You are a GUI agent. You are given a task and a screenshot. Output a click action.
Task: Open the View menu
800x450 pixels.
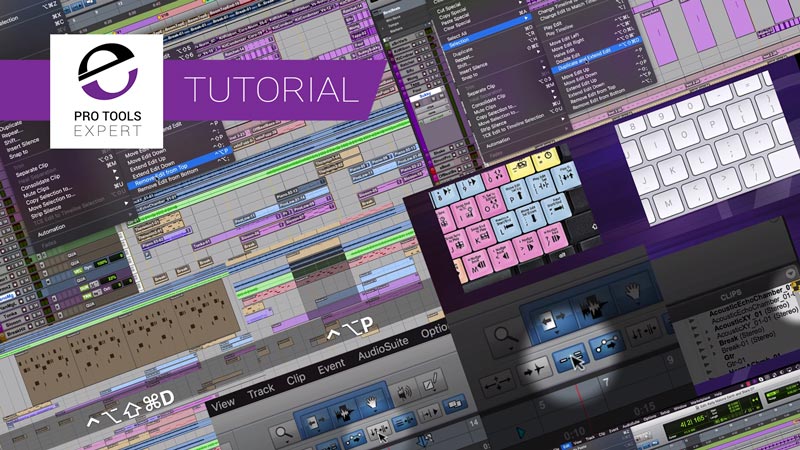click(x=223, y=404)
